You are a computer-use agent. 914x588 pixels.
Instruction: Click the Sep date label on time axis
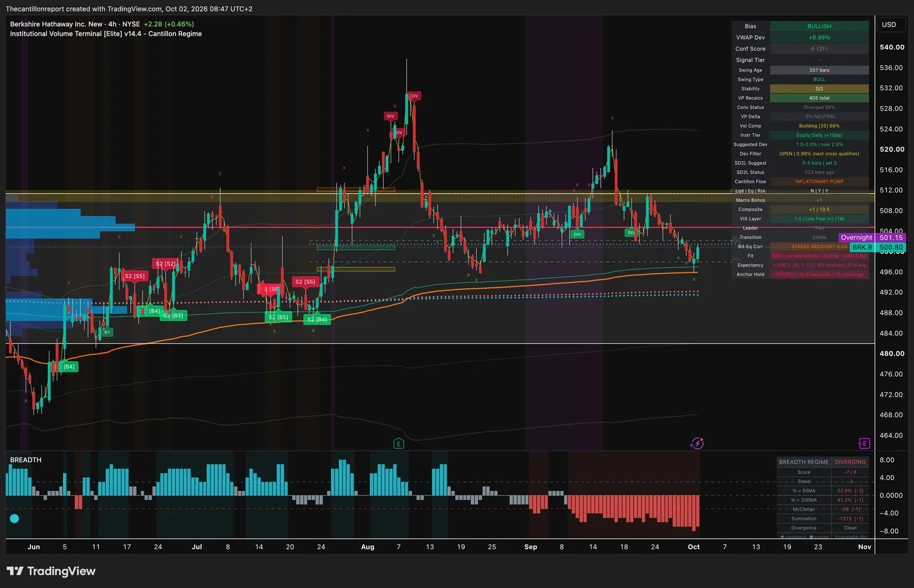[x=531, y=547]
